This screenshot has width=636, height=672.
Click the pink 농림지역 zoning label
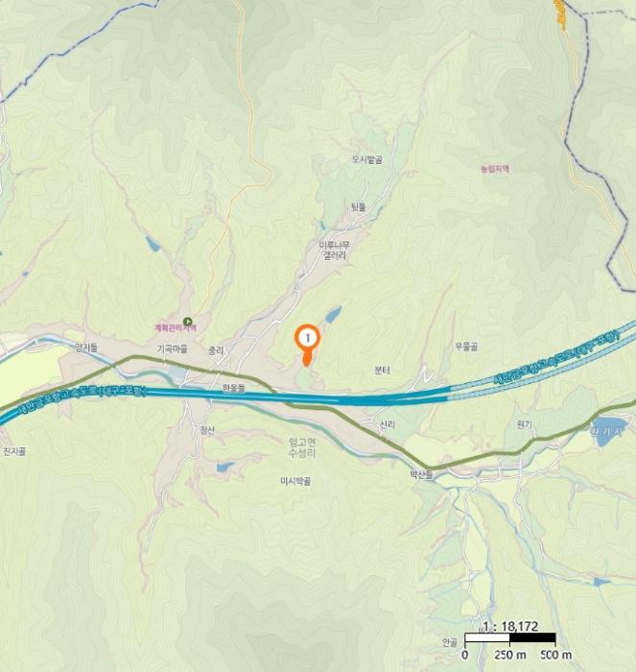[x=495, y=169]
